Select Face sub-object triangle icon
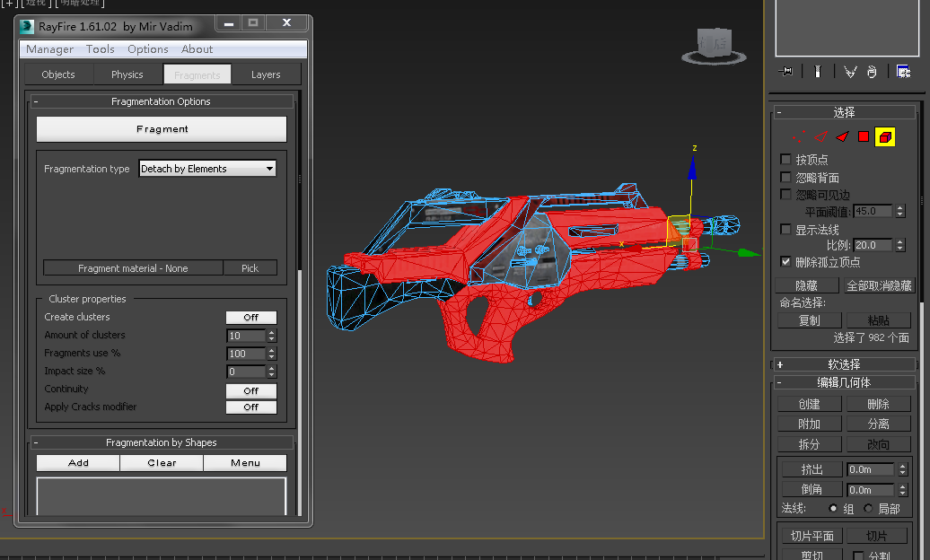Image resolution: width=930 pixels, height=560 pixels. pyautogui.click(x=842, y=137)
